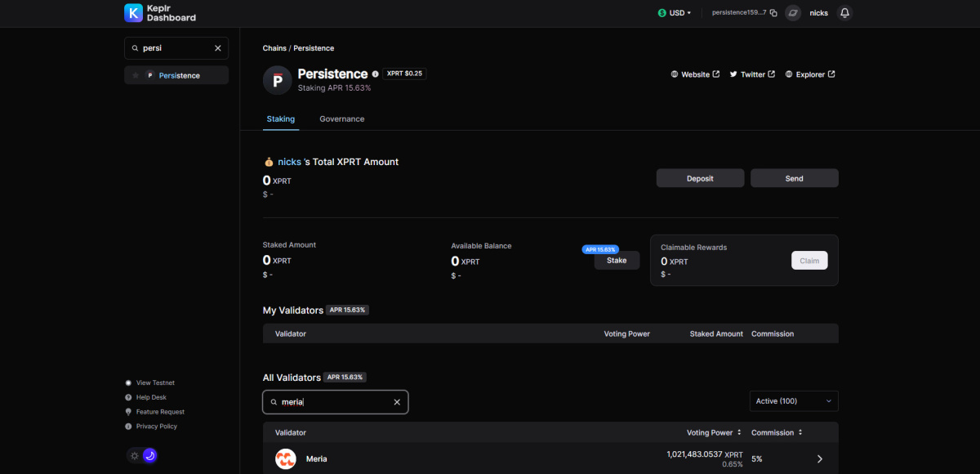Sort All Validators by Voting Power
980x474 pixels.
(x=715, y=432)
